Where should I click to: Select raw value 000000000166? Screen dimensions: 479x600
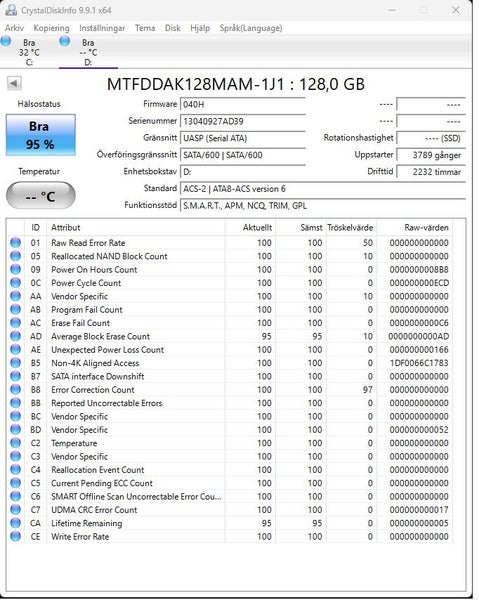[419, 349]
